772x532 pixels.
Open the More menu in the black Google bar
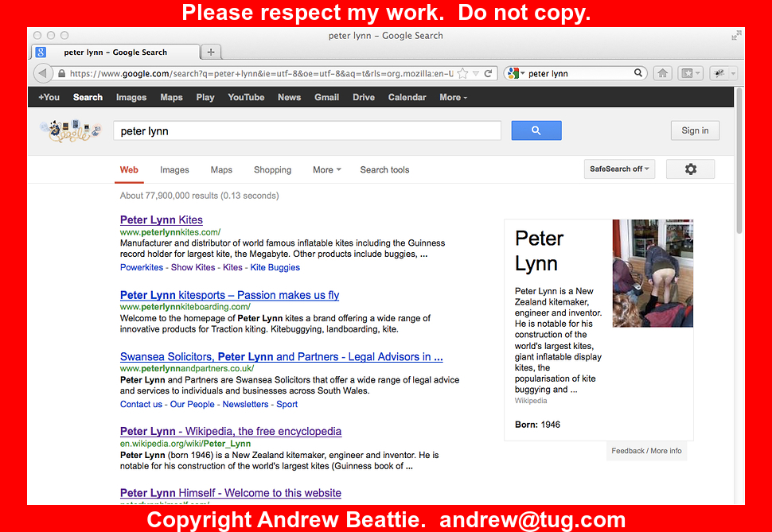click(453, 97)
